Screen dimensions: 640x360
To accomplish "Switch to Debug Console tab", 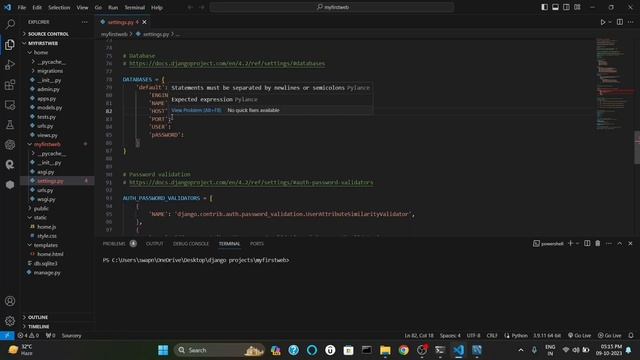I will pyautogui.click(x=191, y=244).
